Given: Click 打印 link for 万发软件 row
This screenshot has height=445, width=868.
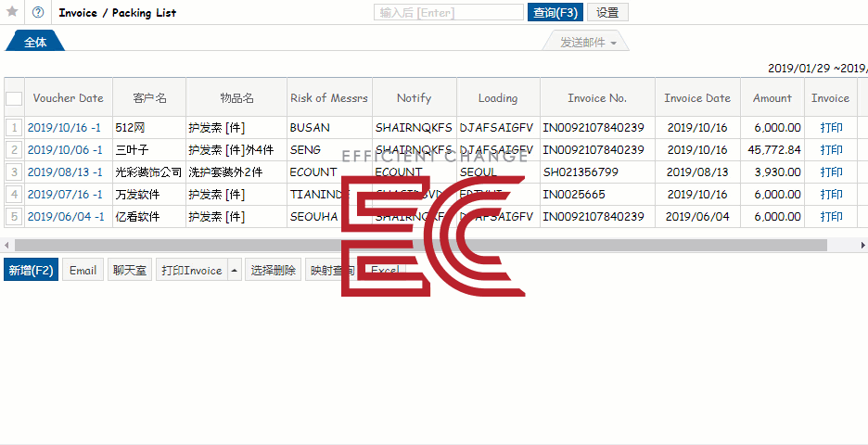Looking at the screenshot, I should 831,195.
